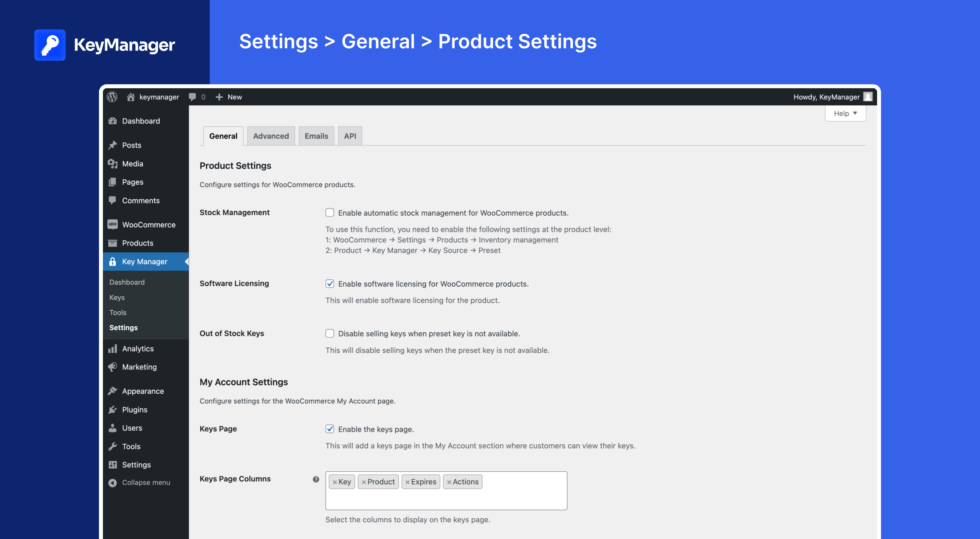980x539 pixels.
Task: Click the WordPress logo in admin bar
Action: tap(112, 97)
